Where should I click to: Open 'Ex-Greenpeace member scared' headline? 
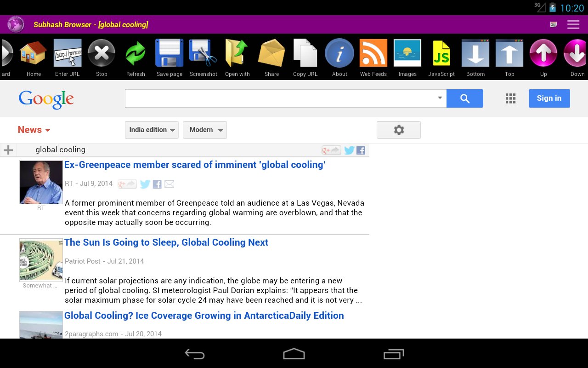[x=195, y=165]
